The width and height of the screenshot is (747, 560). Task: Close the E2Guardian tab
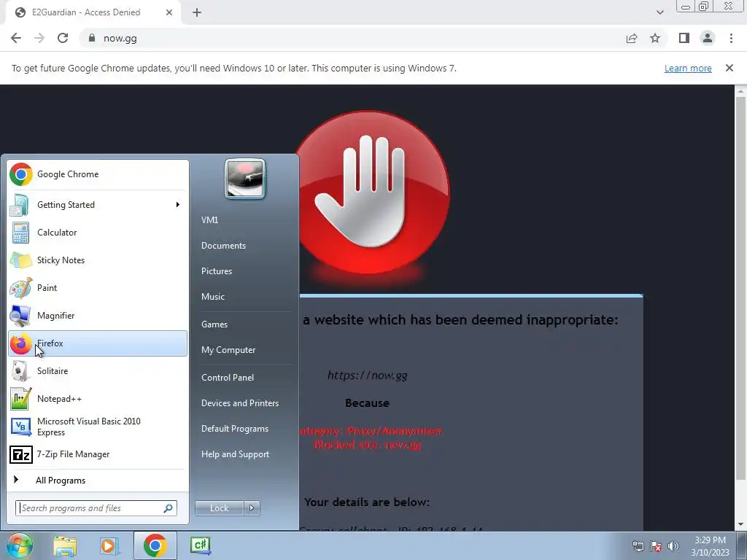click(x=169, y=12)
